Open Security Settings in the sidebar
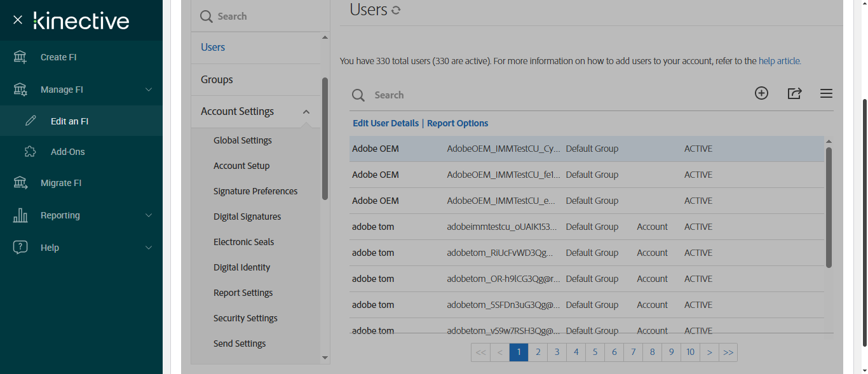The width and height of the screenshot is (868, 374). (x=245, y=318)
